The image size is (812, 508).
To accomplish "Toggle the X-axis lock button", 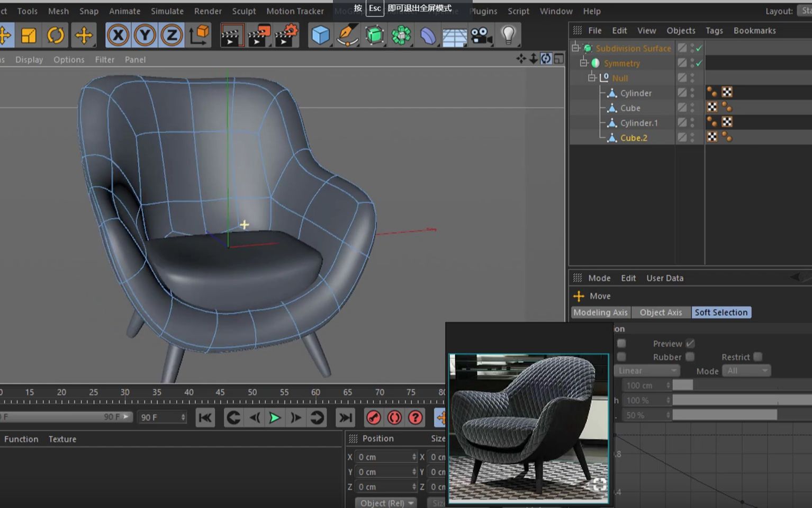I will point(118,34).
